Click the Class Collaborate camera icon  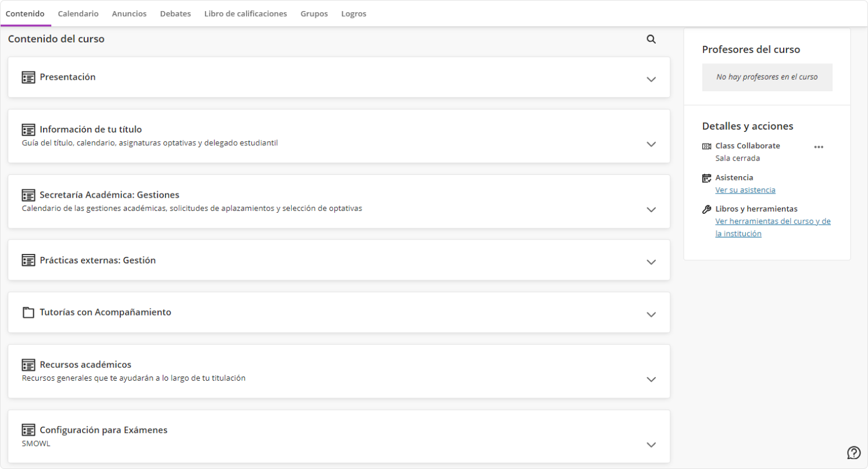pyautogui.click(x=706, y=146)
